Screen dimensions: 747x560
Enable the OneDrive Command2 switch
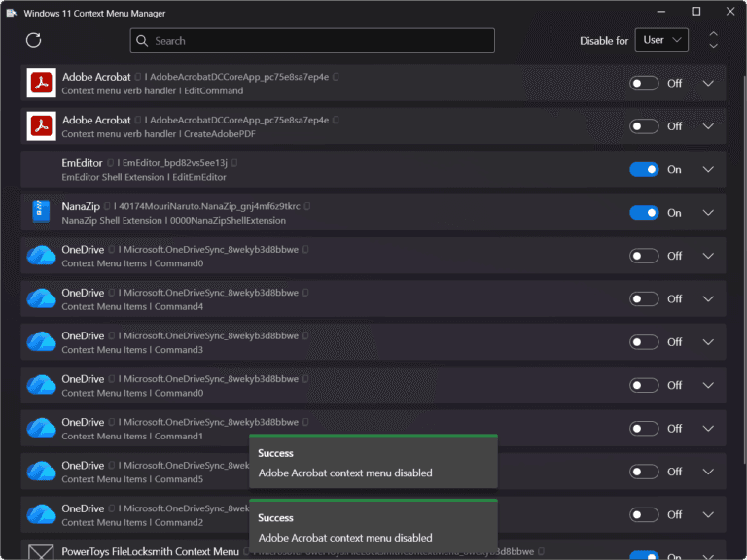(644, 514)
